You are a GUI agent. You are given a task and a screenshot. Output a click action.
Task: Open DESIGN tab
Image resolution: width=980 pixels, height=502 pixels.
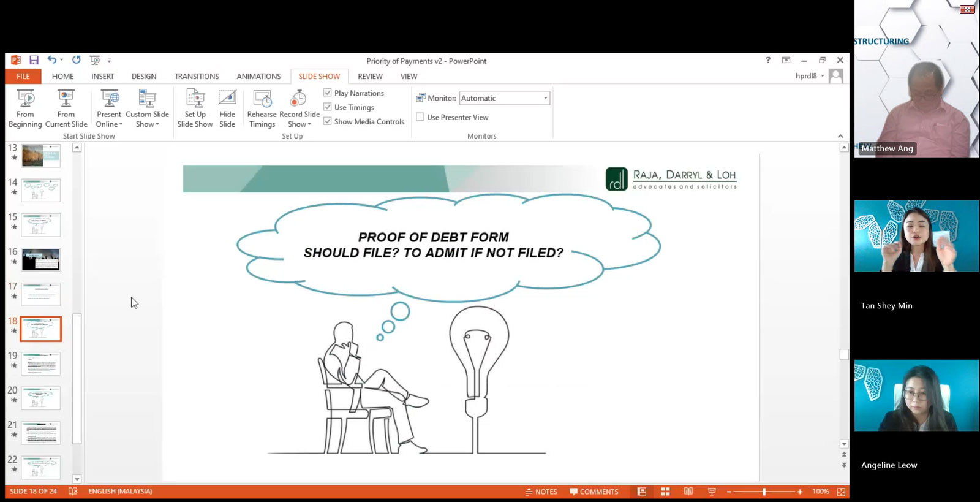(x=144, y=76)
